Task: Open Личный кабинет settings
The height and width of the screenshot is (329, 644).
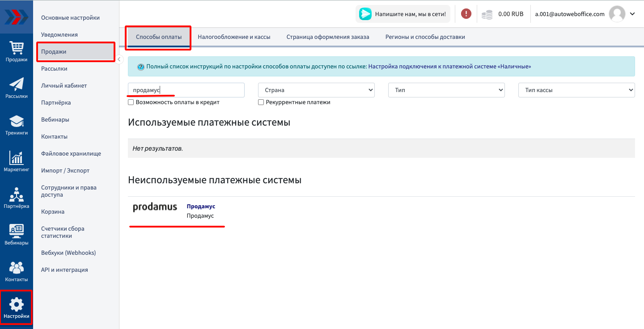Action: click(64, 86)
